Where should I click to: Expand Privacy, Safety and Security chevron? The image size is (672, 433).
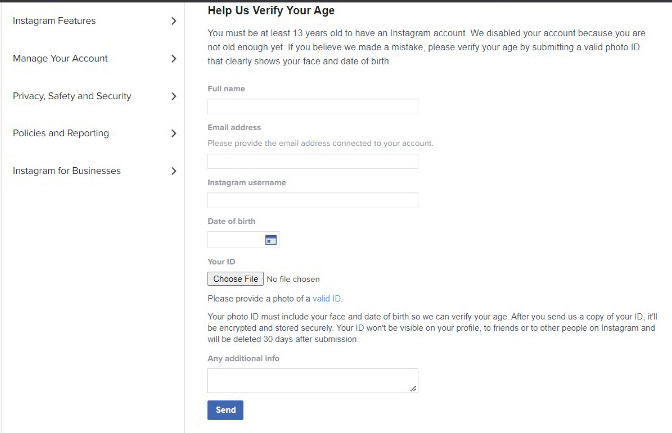tap(174, 96)
